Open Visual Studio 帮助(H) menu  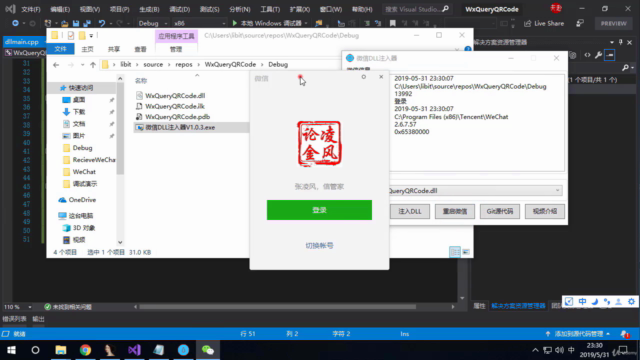(x=362, y=9)
